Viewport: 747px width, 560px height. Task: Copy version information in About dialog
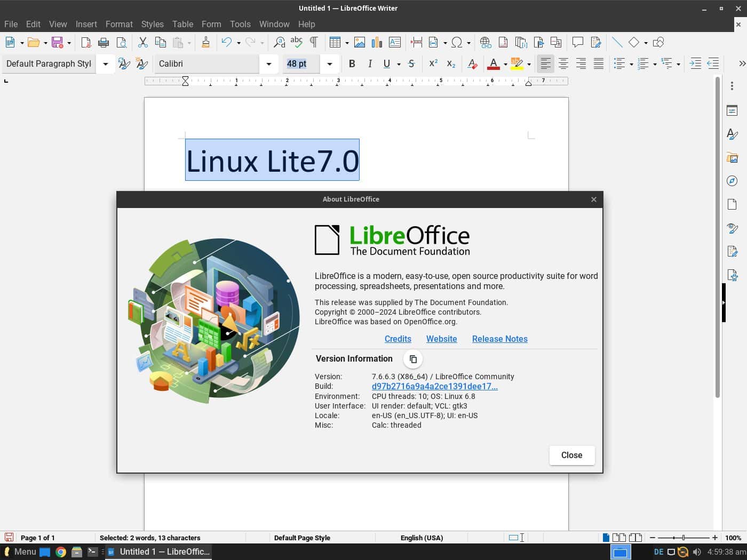412,359
